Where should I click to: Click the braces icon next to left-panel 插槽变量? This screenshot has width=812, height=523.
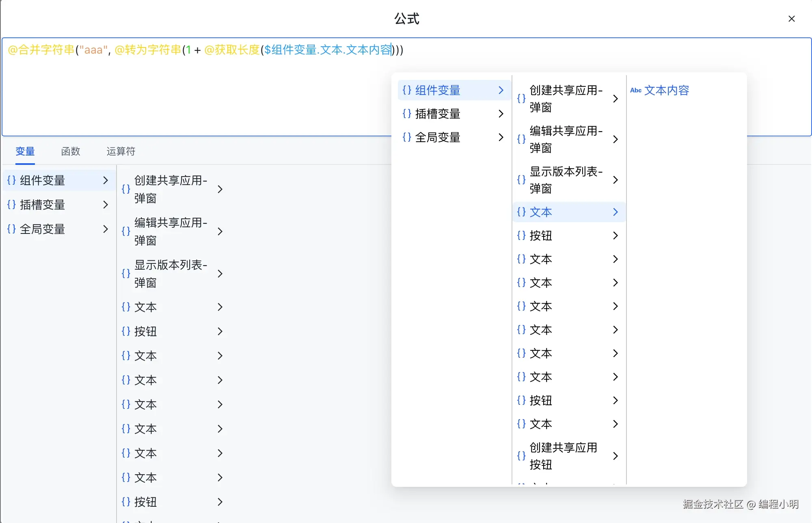coord(11,205)
